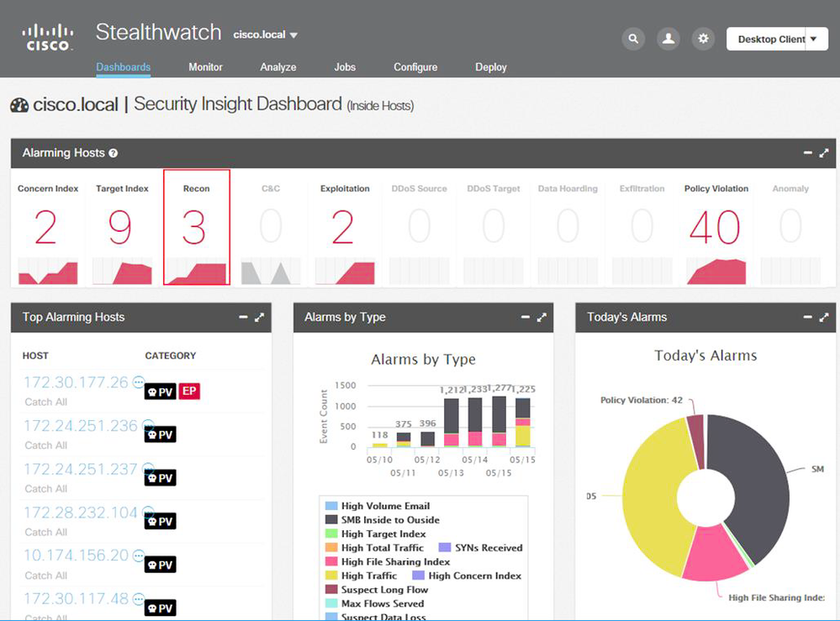Screen dimensions: 840x621
Task: Toggle High File Sharing Index legend swatch
Action: click(x=331, y=561)
